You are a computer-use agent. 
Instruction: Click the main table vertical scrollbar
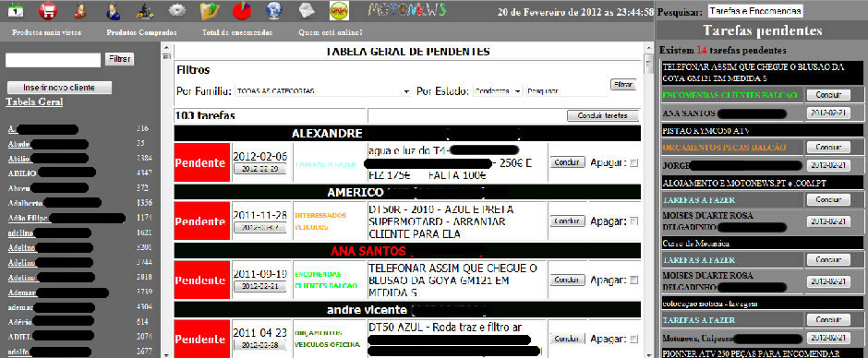pyautogui.click(x=649, y=199)
